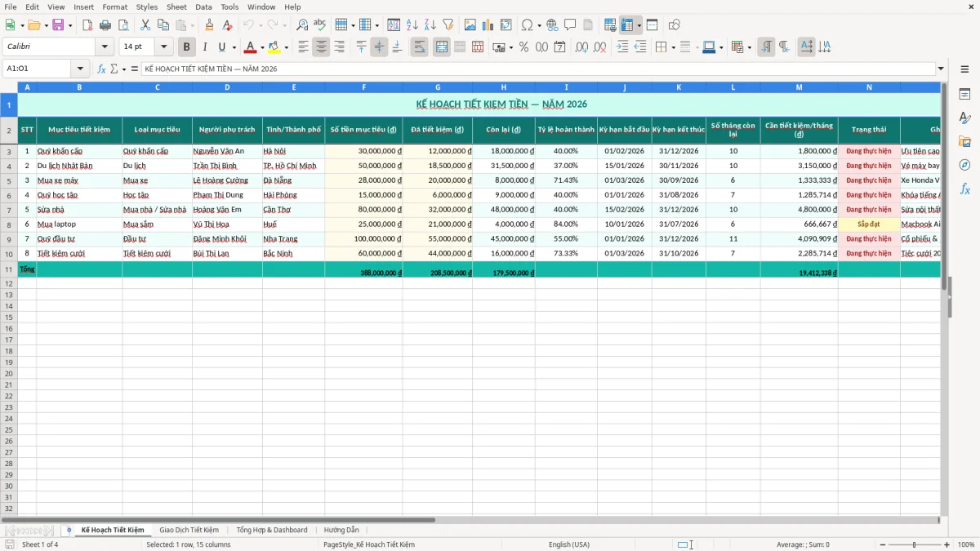Click the AutoFilter funnel icon

[x=448, y=25]
